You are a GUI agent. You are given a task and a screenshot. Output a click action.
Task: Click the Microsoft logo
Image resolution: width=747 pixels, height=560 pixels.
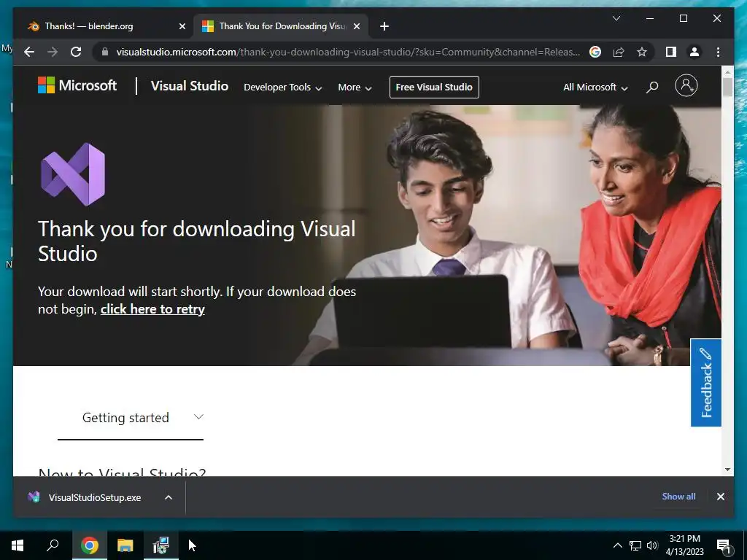(77, 86)
